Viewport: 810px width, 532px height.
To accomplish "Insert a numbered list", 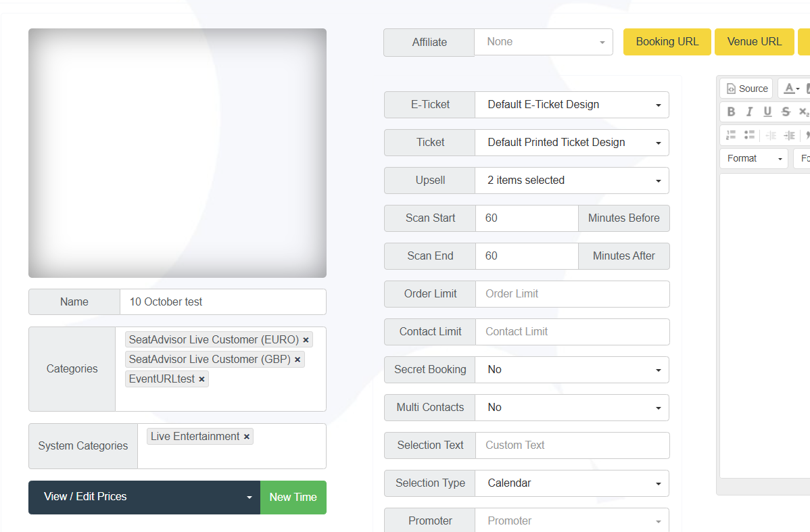I will 731,135.
